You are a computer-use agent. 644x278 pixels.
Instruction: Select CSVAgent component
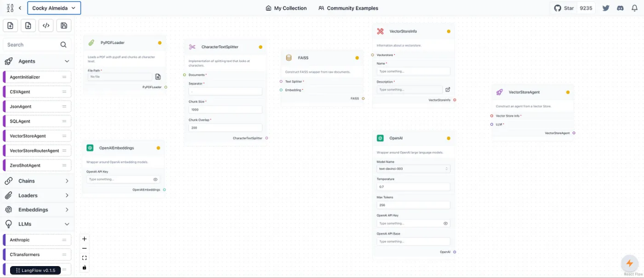[37, 92]
